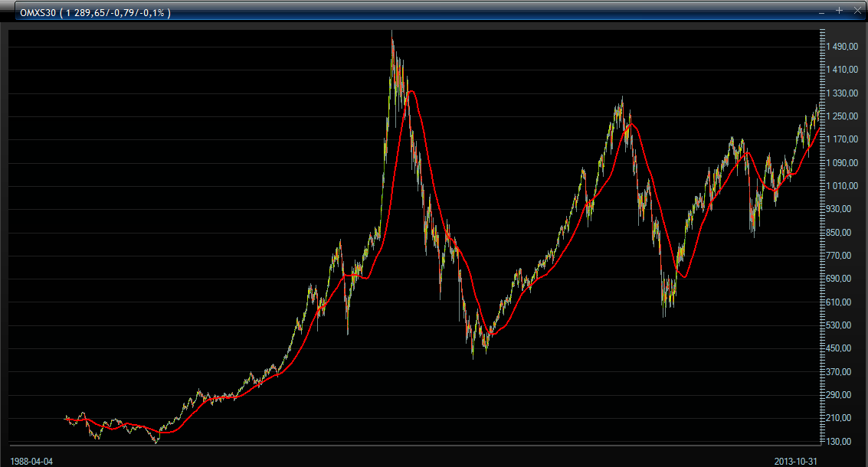The width and height of the screenshot is (868, 467).
Task: Click the highest peak of the red moving average
Action: coord(411,91)
